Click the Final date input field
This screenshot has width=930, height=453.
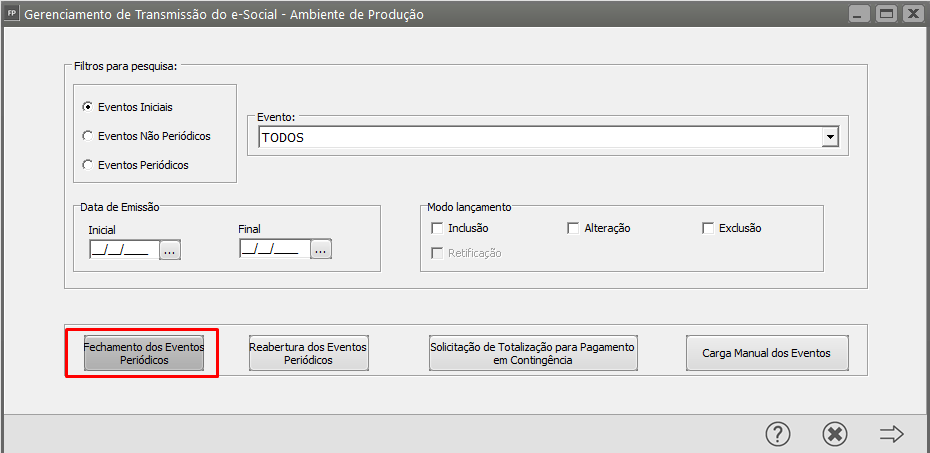tap(271, 250)
